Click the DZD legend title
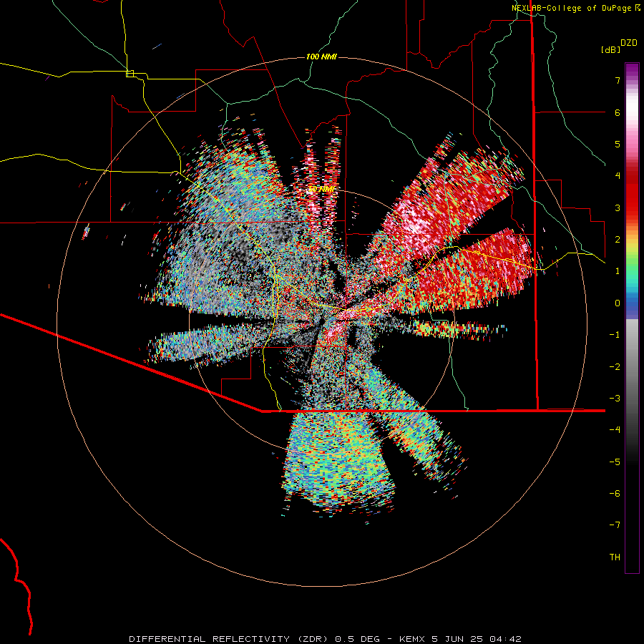Image resolution: width=644 pixels, height=644 pixels. click(629, 43)
